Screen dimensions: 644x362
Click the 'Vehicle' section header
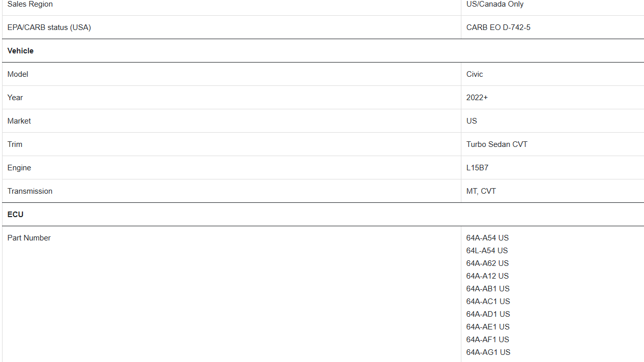click(x=20, y=51)
